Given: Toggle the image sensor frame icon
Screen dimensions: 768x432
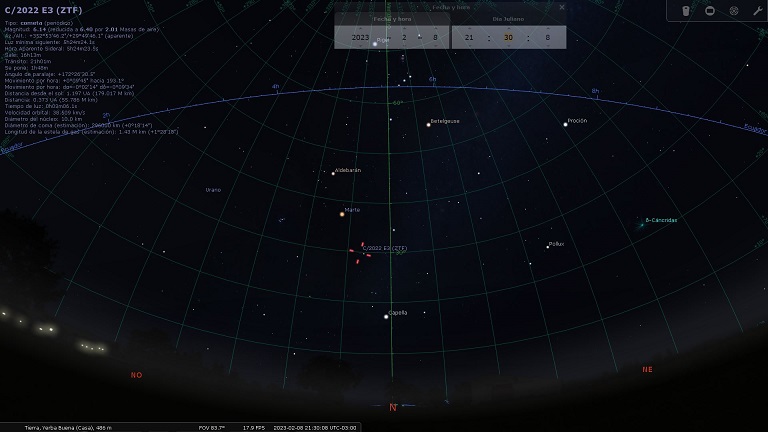Looking at the screenshot, I should pyautogui.click(x=709, y=11).
